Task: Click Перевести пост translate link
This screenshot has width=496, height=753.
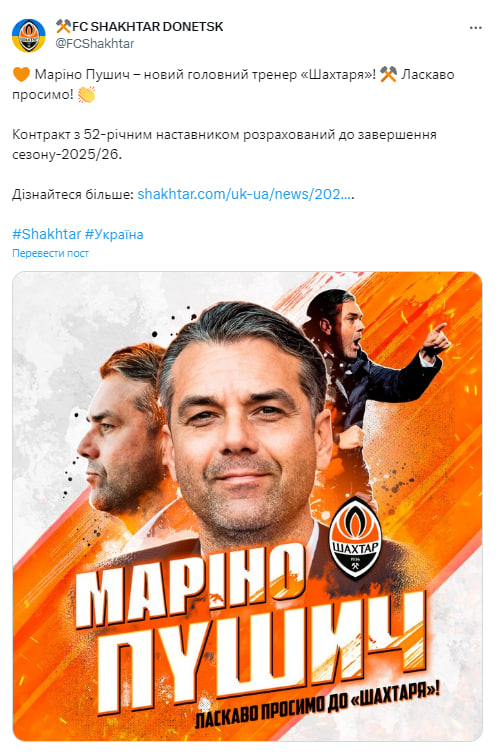Action: tap(50, 253)
